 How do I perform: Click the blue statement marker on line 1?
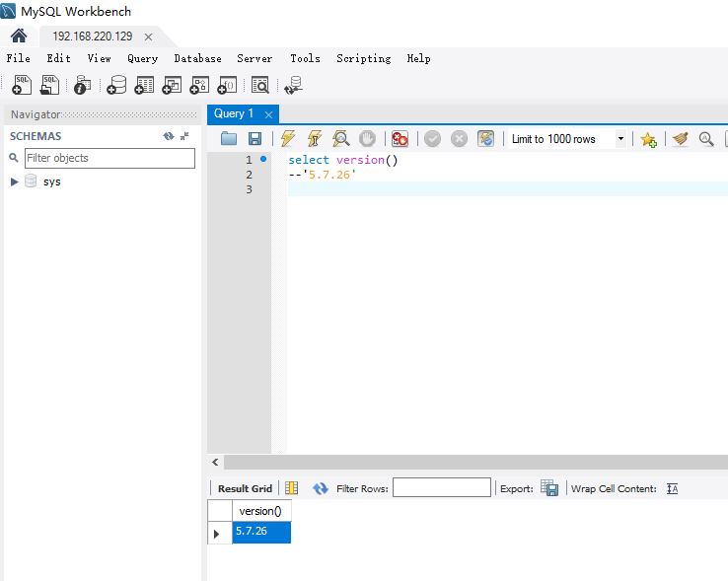pyautogui.click(x=263, y=159)
